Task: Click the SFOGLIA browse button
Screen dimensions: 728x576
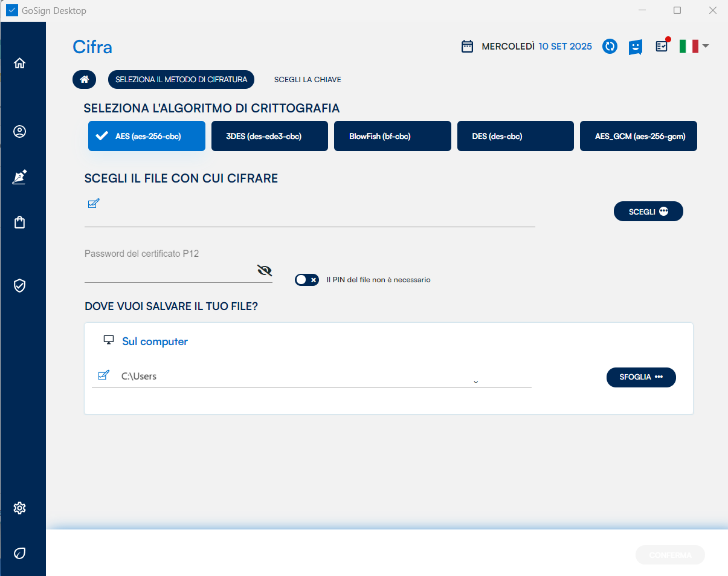Action: pyautogui.click(x=640, y=377)
